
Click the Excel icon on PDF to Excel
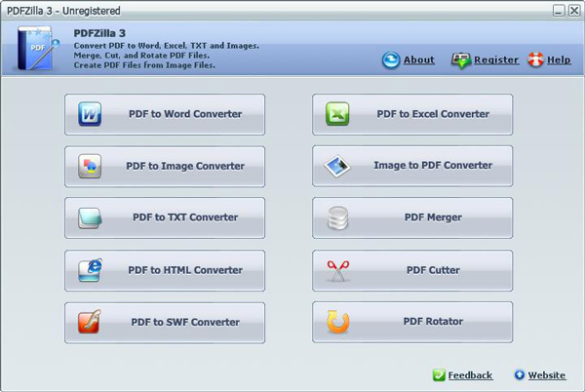[337, 114]
